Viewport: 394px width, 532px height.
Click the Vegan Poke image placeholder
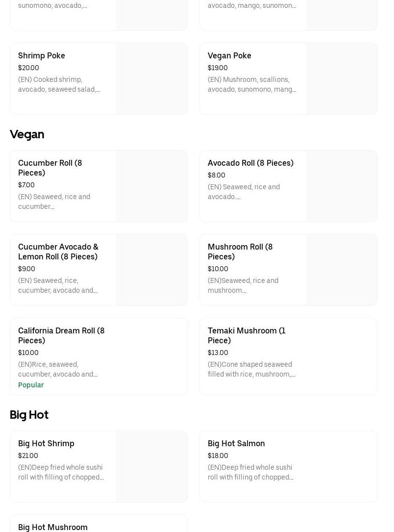coord(342,79)
